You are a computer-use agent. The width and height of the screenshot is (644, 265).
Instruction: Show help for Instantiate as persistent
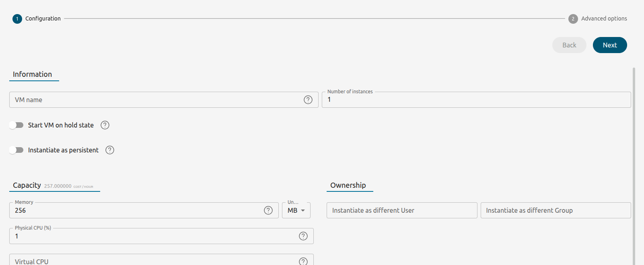[x=110, y=150]
